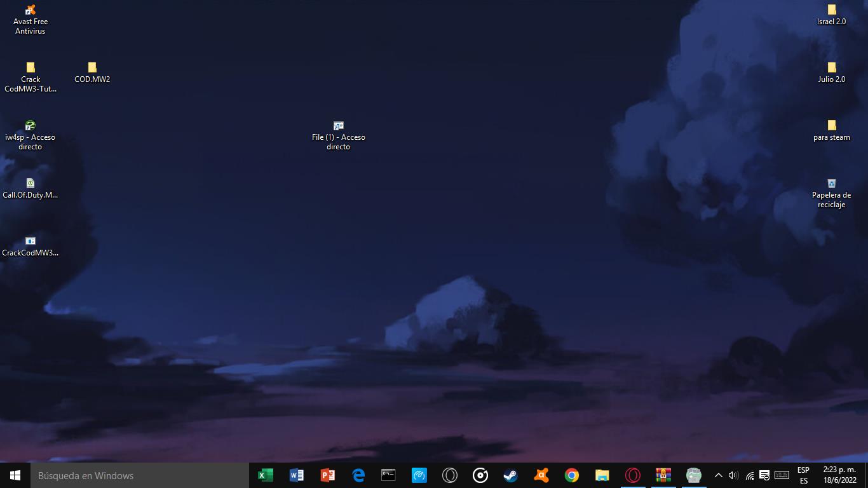Screen dimensions: 868x488
Task: Open the clock and date flyout
Action: click(839, 475)
